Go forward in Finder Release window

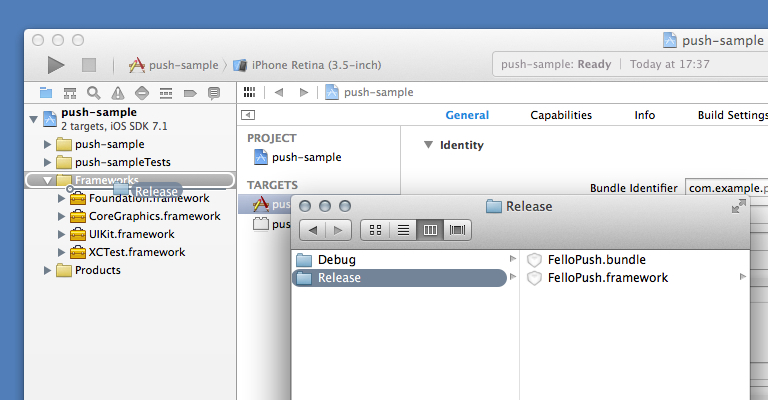click(x=338, y=230)
